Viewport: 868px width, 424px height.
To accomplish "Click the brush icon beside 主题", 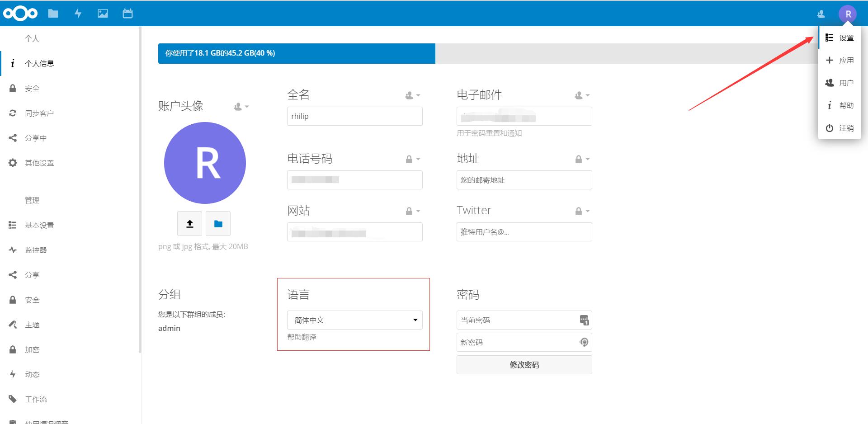I will click(13, 325).
